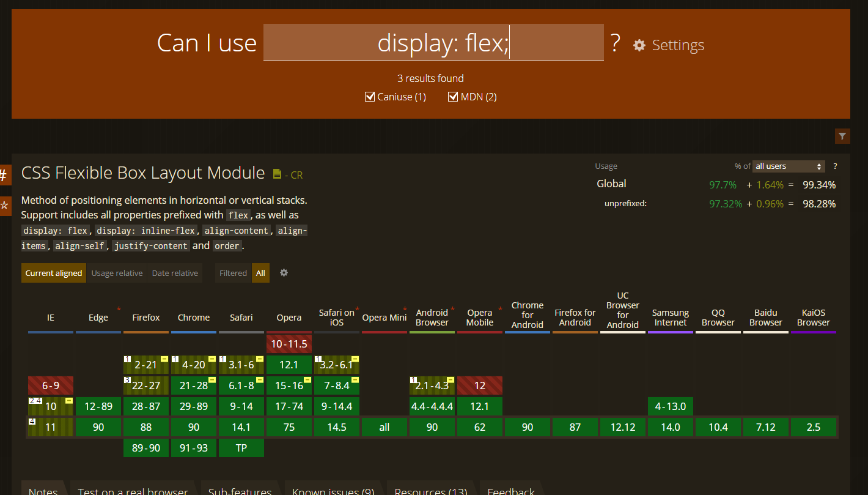Screen dimensions: 868x495
Task: Open the Notes tab
Action: tap(43, 488)
